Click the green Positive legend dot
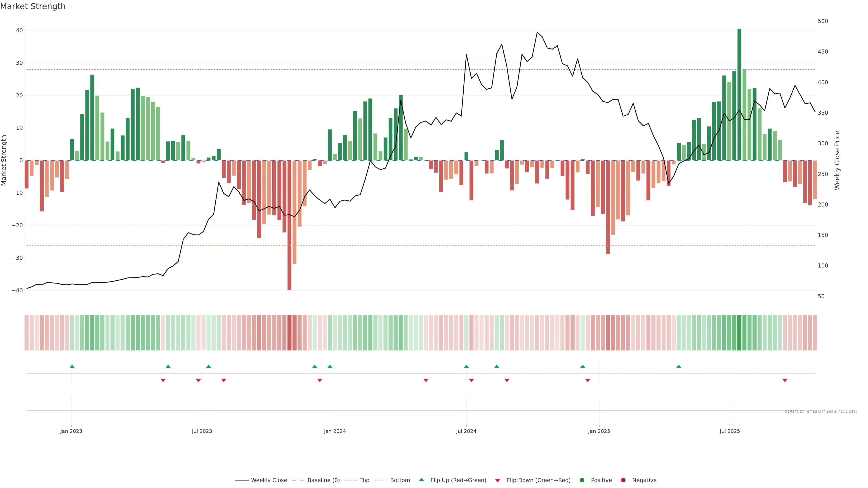 pos(582,480)
